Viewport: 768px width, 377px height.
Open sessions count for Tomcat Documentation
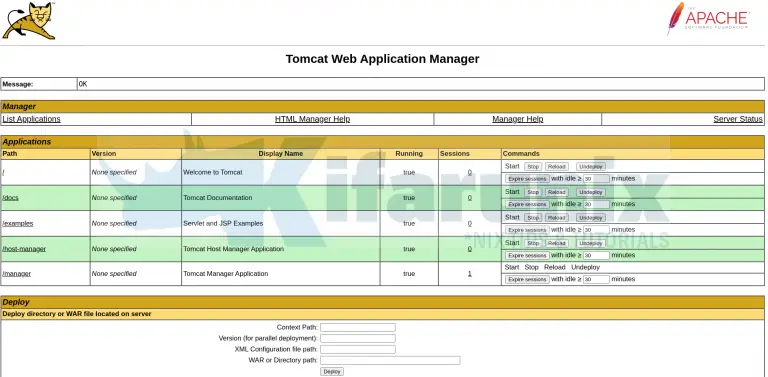[x=470, y=198]
